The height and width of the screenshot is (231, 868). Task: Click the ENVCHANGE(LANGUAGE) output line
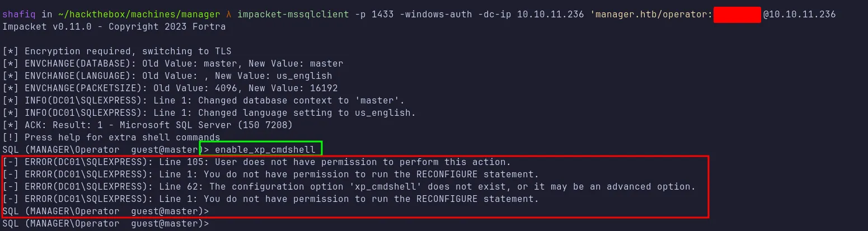[167, 76]
